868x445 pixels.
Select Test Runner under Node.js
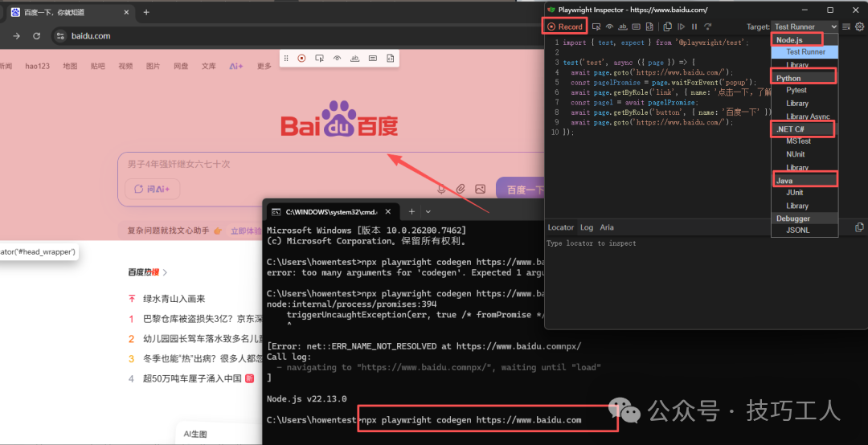pos(805,51)
